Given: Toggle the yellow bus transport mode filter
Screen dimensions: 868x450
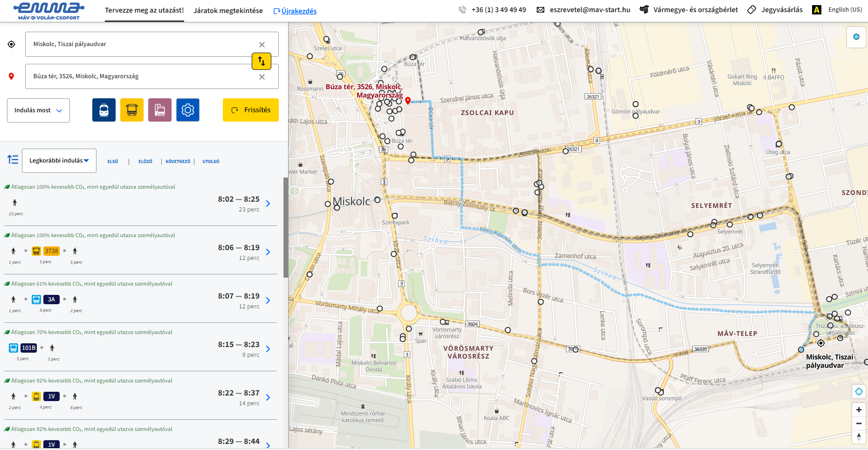Looking at the screenshot, I should [x=132, y=110].
